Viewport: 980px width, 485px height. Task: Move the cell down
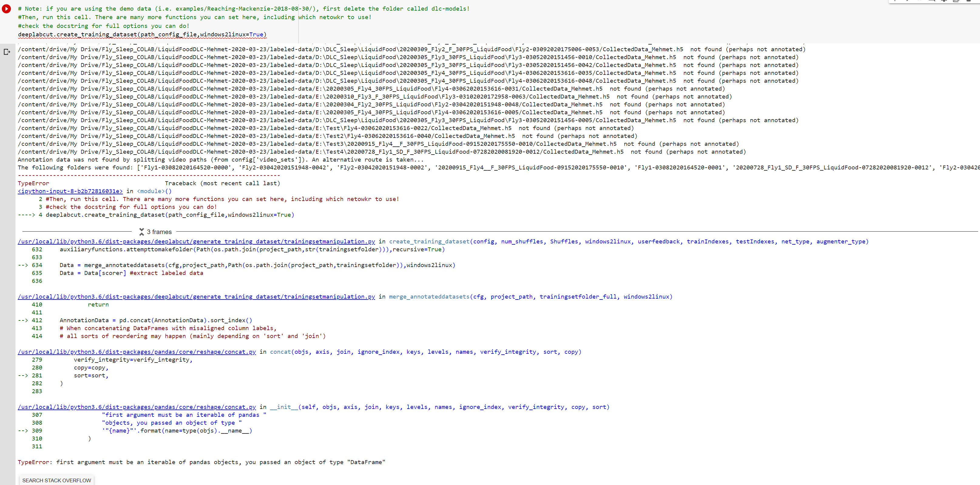coord(907,2)
